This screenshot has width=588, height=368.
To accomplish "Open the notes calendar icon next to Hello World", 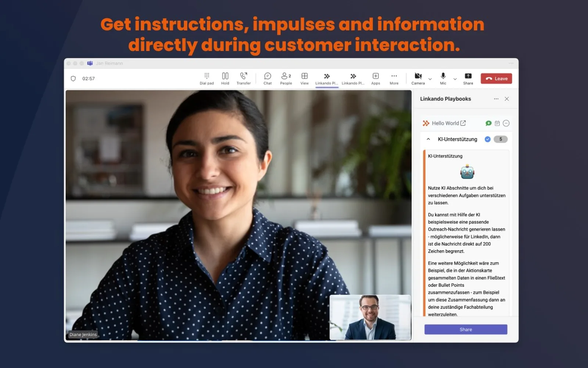I will coord(497,123).
